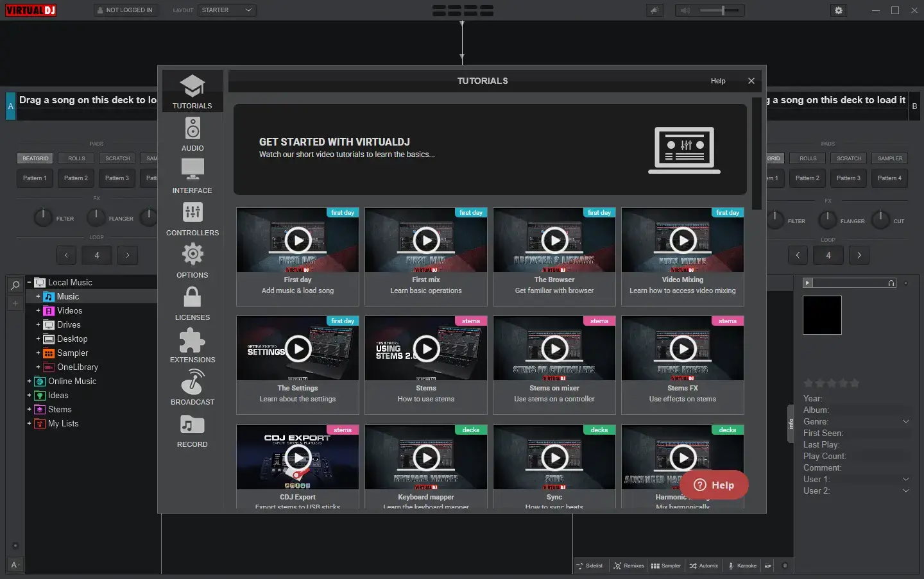Click NOT LOGGED IN account button
Image resolution: width=924 pixels, height=579 pixels.
click(124, 10)
